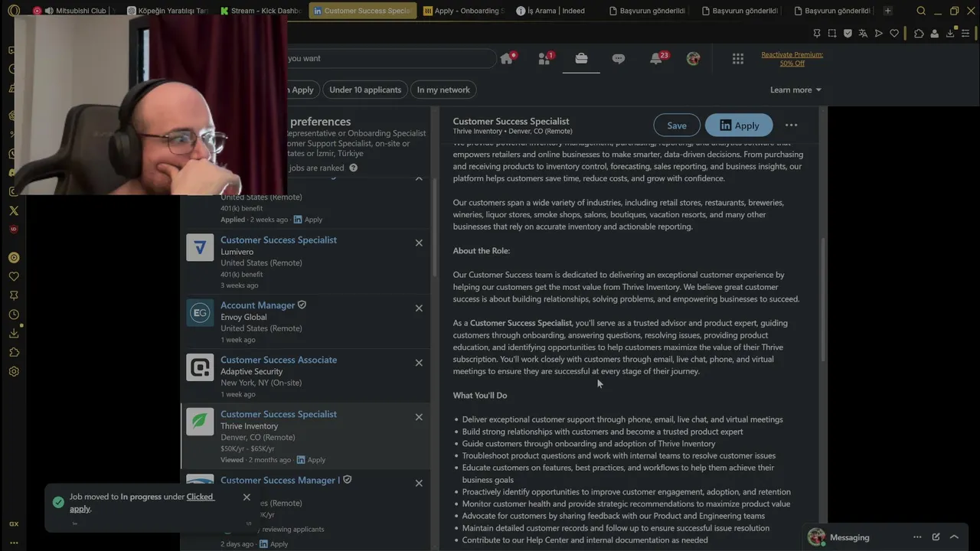Viewport: 980px width, 551px height.
Task: Open the Jobs briefcase icon
Action: point(581,58)
